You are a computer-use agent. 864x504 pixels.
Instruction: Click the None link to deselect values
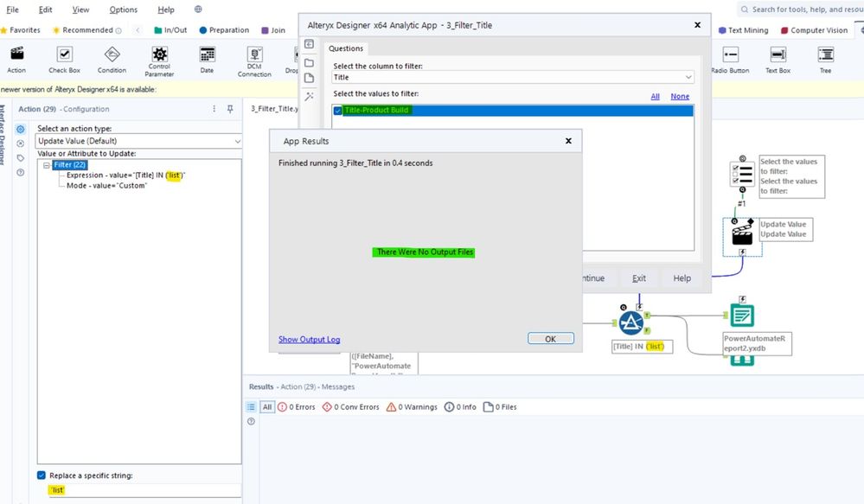click(680, 97)
